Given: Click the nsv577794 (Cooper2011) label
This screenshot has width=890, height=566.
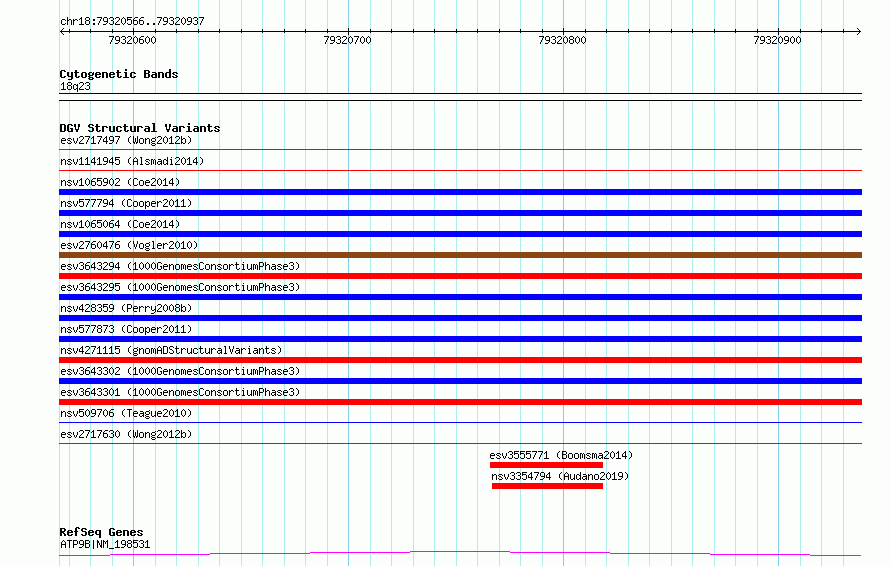Looking at the screenshot, I should point(126,203).
